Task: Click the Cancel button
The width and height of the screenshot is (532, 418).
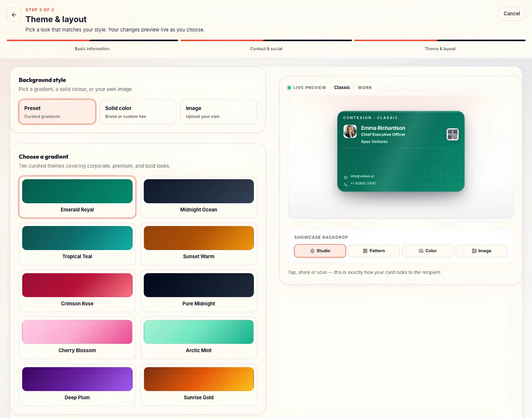Action: (x=511, y=14)
